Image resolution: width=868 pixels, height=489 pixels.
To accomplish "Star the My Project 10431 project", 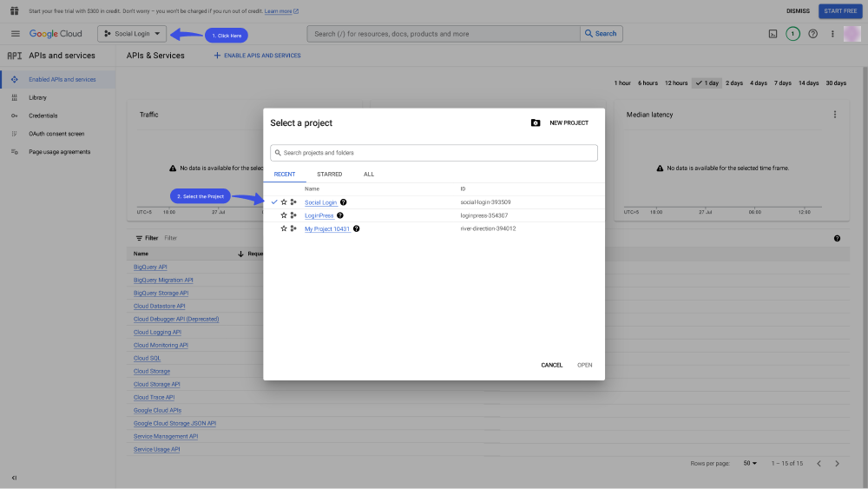I will (284, 228).
